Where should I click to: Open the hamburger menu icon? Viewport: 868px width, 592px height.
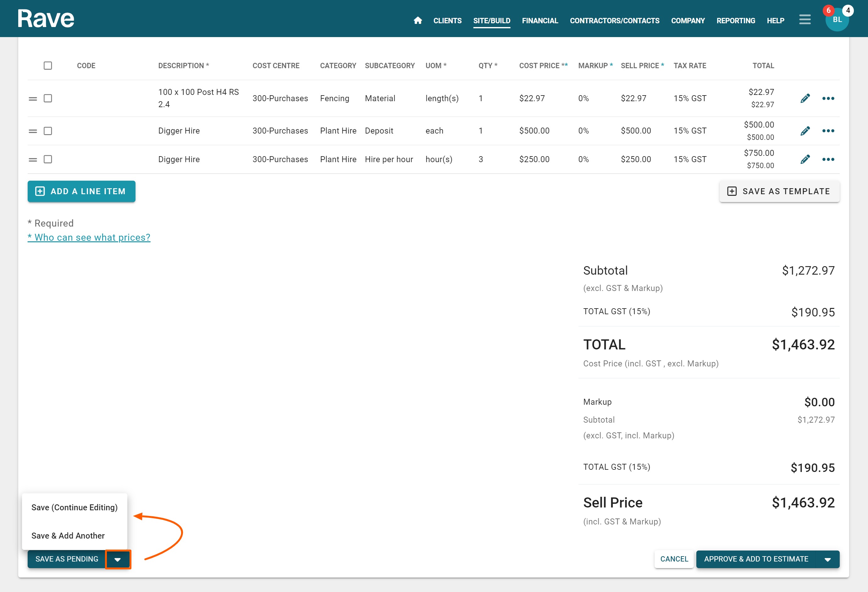(804, 20)
